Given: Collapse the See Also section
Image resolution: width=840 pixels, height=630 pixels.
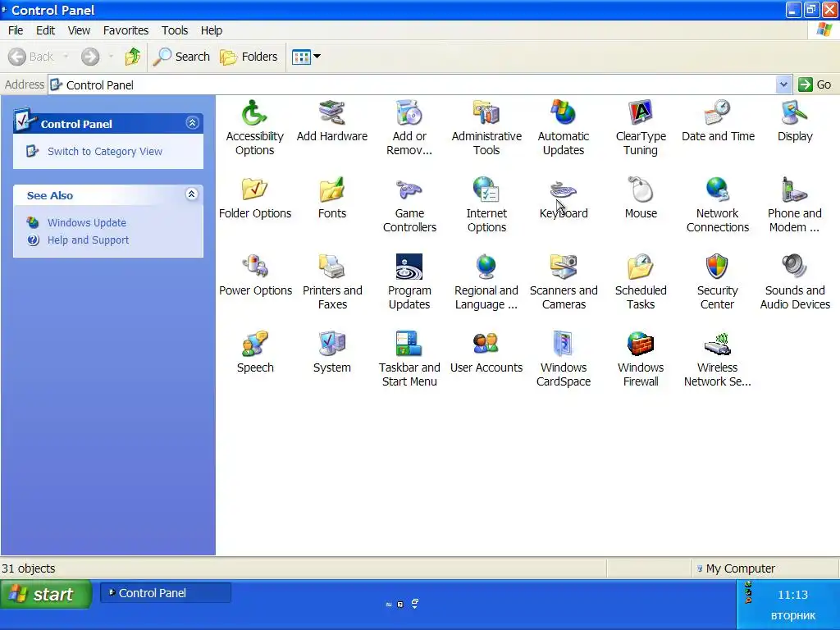Looking at the screenshot, I should coord(191,194).
